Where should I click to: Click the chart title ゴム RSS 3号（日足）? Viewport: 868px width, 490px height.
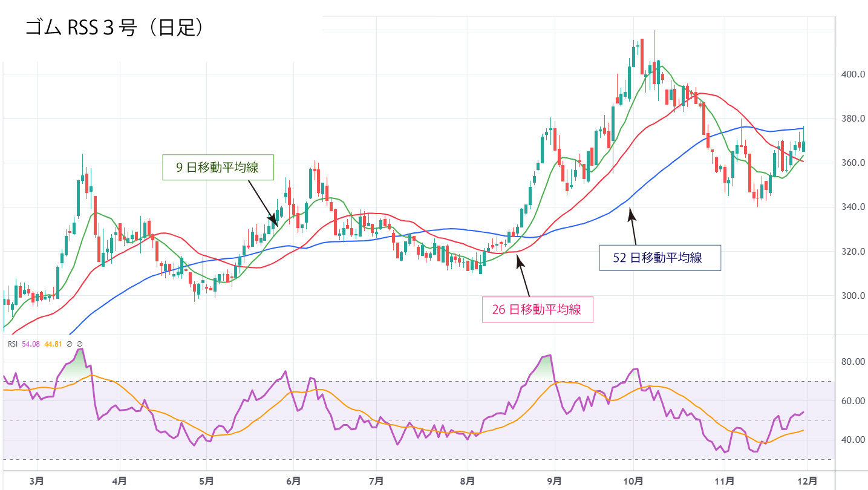tap(113, 28)
